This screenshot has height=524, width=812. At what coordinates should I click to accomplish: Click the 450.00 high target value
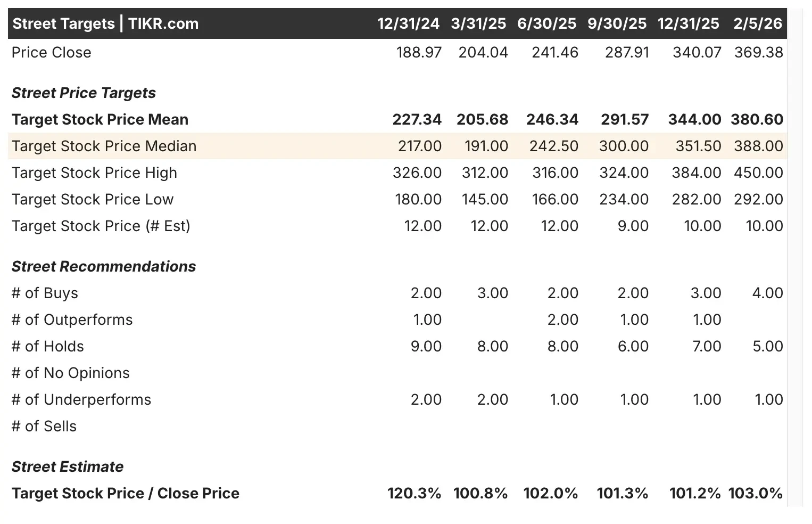(758, 173)
